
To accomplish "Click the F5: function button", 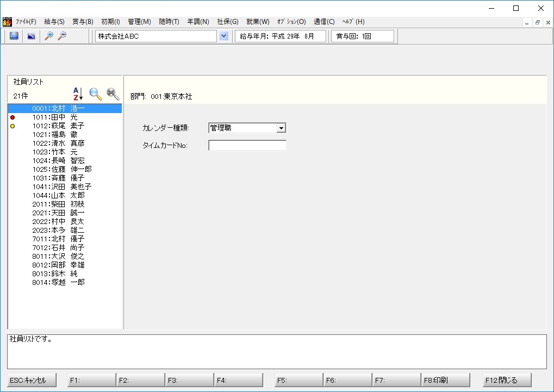I will (299, 381).
